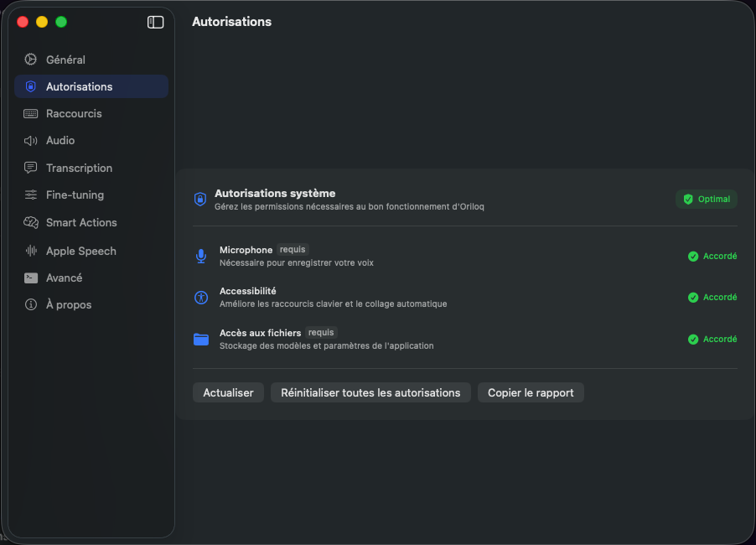
Task: Click the Fine-tuning sliders icon
Action: (31, 195)
